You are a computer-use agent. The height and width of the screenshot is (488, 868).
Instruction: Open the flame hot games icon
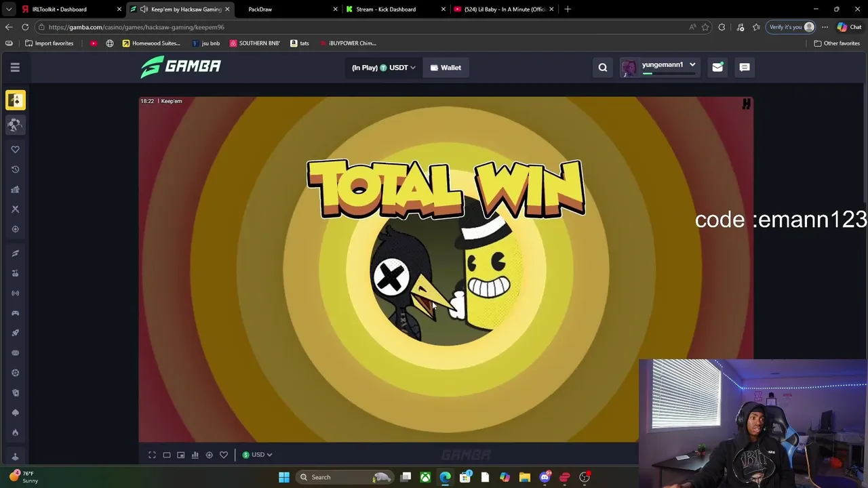[x=16, y=432]
